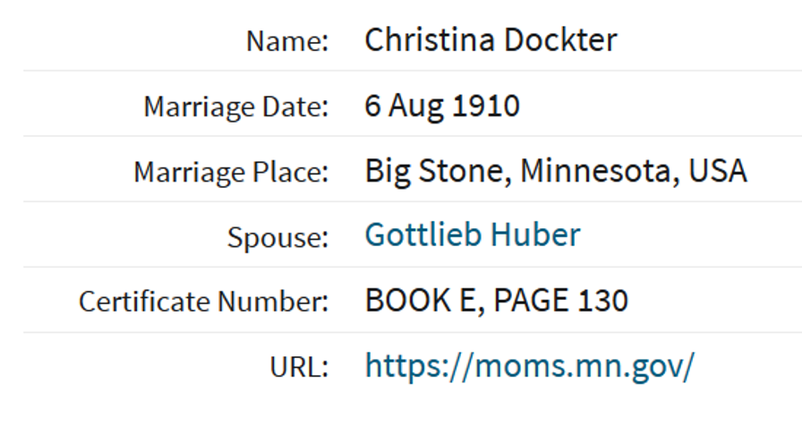The width and height of the screenshot is (802, 435).
Task: Click the Marriage Place label
Action: [x=231, y=172]
